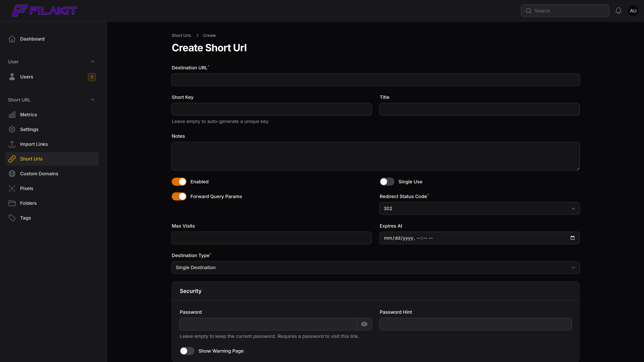Open Metrics page

click(52, 115)
